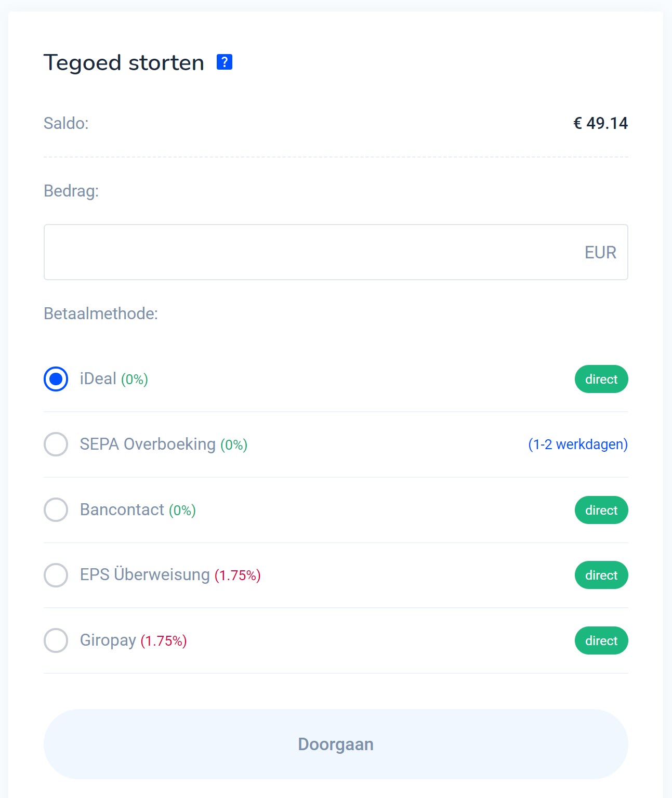This screenshot has height=798, width=672.
Task: Click the EUR currency label in the field
Action: click(600, 252)
